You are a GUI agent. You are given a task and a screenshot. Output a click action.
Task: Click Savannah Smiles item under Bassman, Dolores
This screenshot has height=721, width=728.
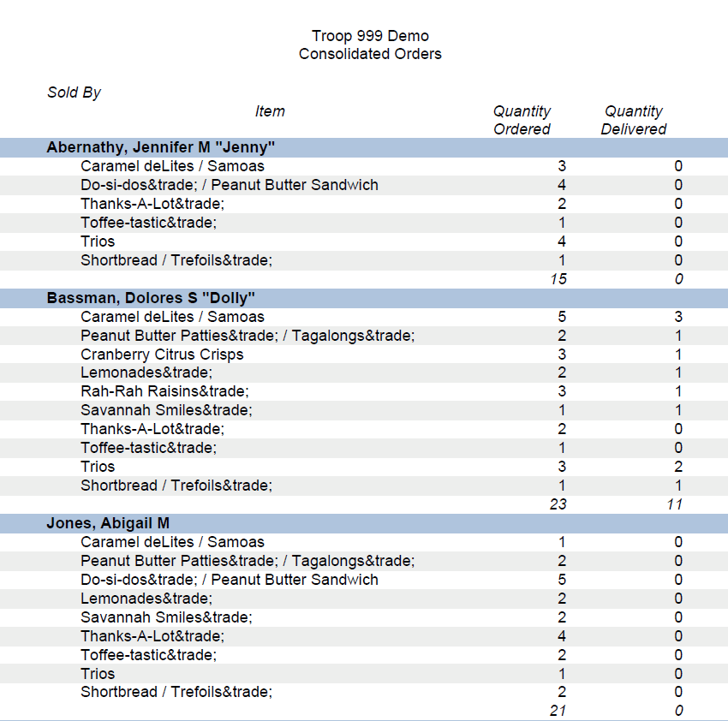[x=166, y=410]
